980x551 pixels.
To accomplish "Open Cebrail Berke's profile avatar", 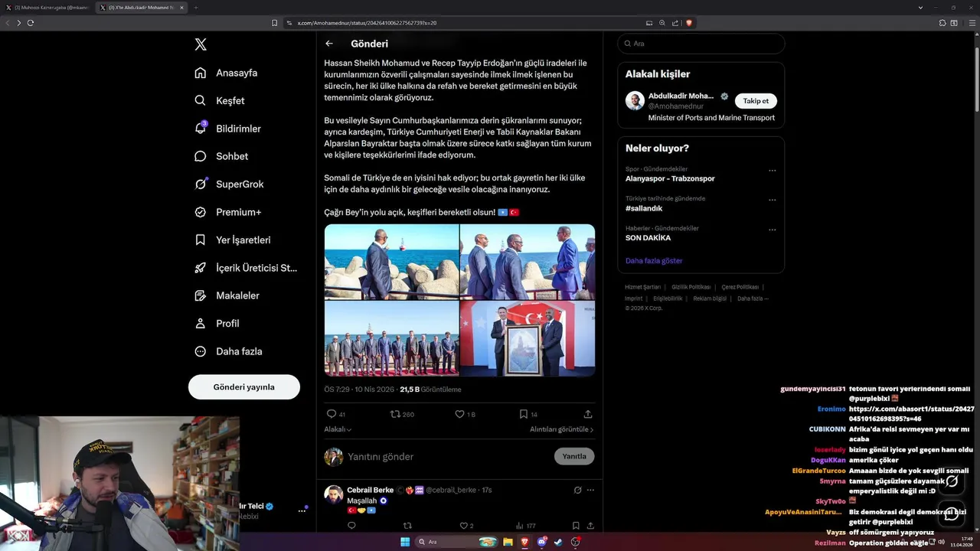I will (334, 494).
